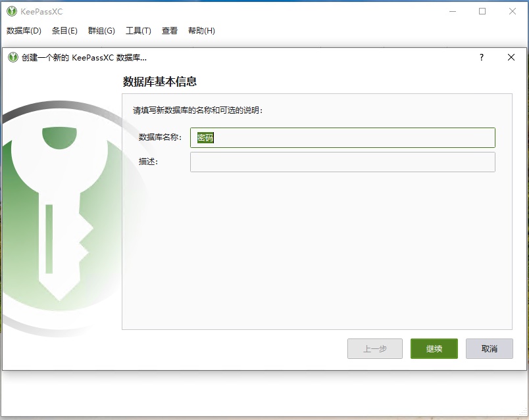This screenshot has width=529, height=420.
Task: Click the 上一步 button
Action: coord(375,348)
